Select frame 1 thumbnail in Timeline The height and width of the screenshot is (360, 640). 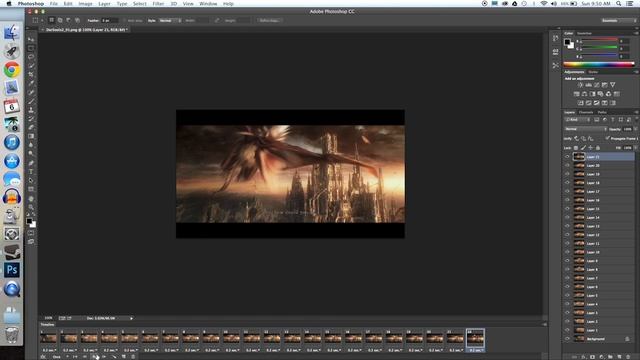pos(49,338)
